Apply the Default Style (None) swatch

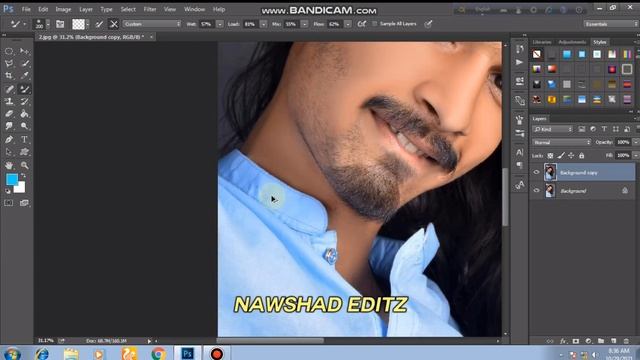[x=537, y=54]
